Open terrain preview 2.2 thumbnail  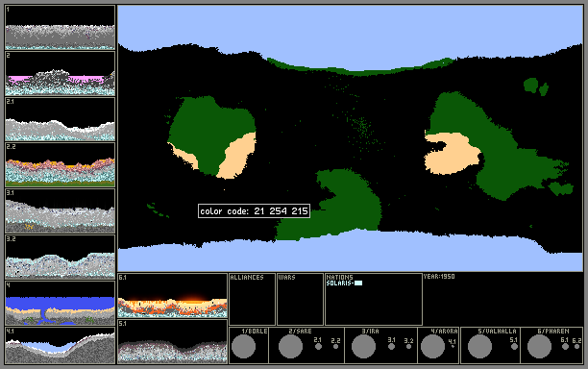click(60, 164)
